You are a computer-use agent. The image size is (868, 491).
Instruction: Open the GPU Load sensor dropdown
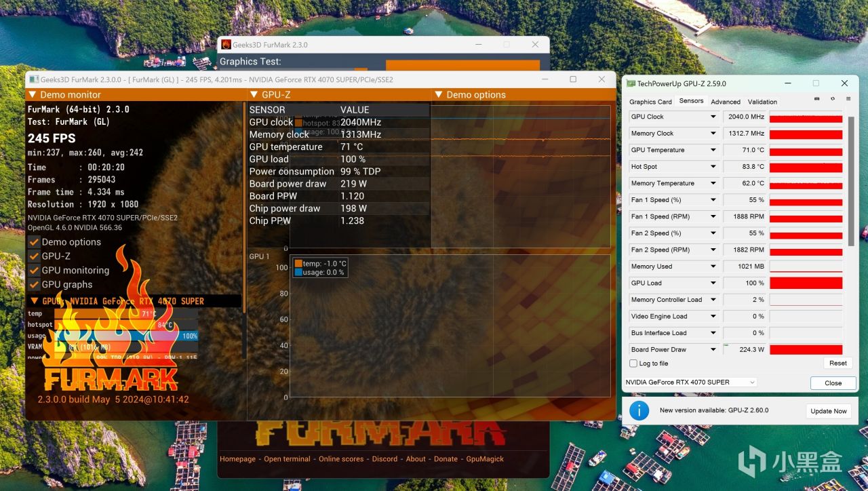pos(713,283)
